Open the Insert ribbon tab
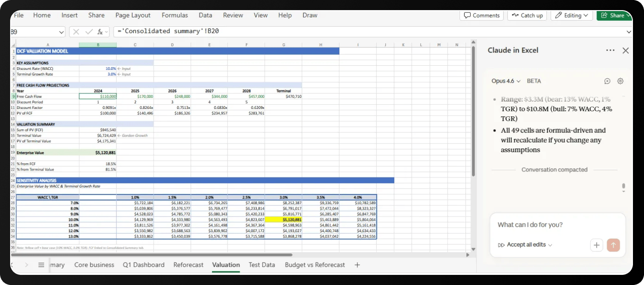 tap(69, 15)
